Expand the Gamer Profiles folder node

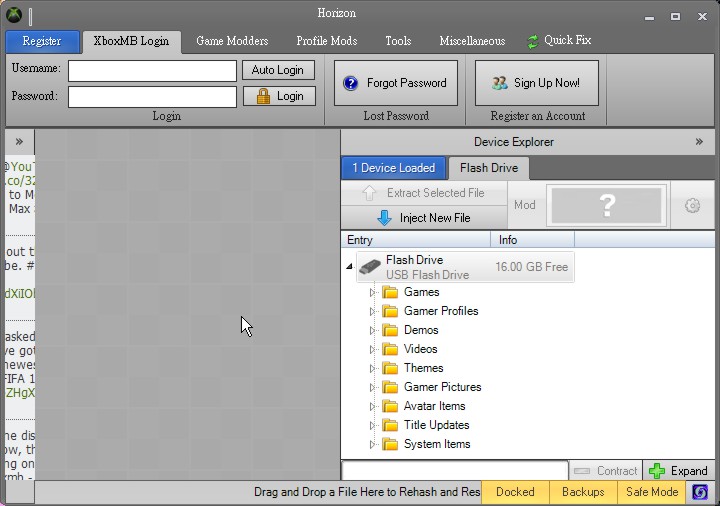tap(372, 311)
